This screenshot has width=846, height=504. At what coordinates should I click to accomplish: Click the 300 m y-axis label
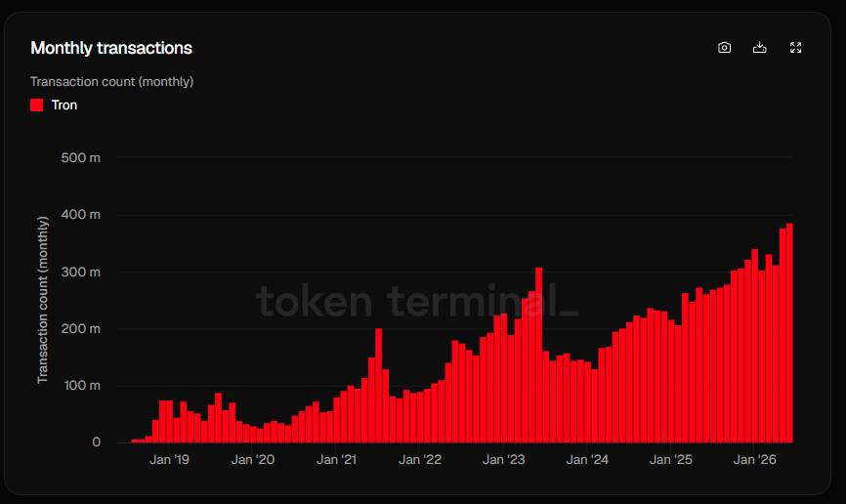(80, 272)
